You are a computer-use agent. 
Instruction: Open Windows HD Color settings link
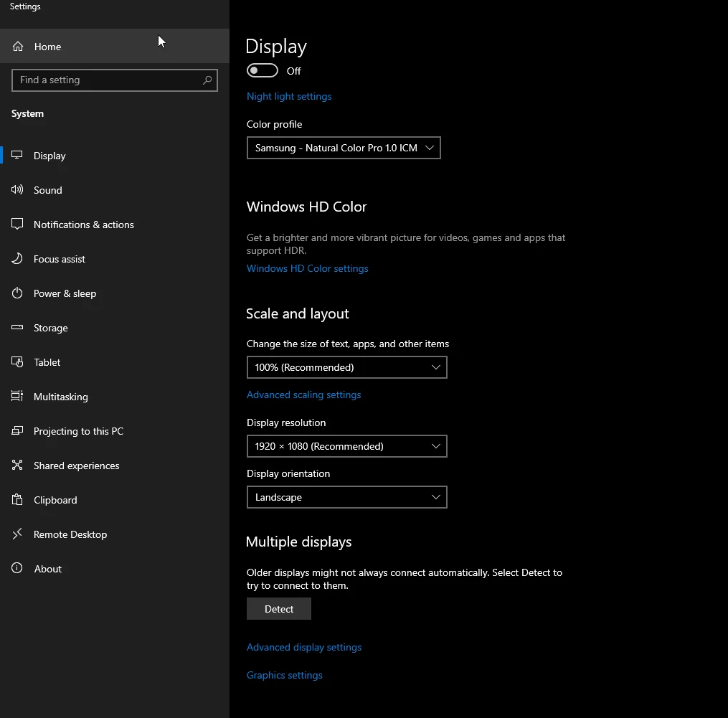[x=308, y=268]
